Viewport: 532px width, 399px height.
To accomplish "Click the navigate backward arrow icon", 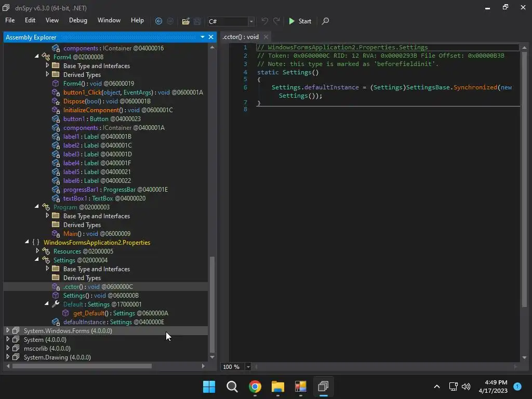I will coord(158,21).
